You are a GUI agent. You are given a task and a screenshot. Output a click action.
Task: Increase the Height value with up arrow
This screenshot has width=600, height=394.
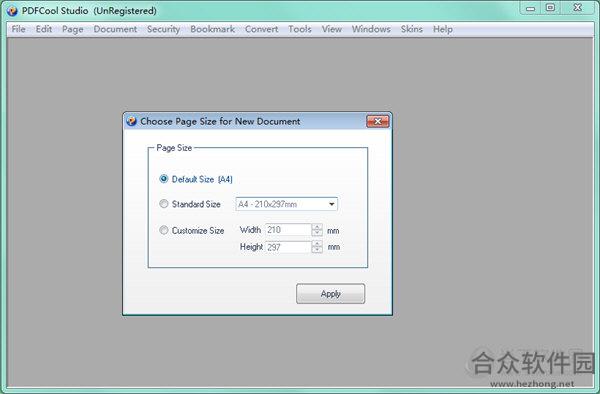pos(317,244)
